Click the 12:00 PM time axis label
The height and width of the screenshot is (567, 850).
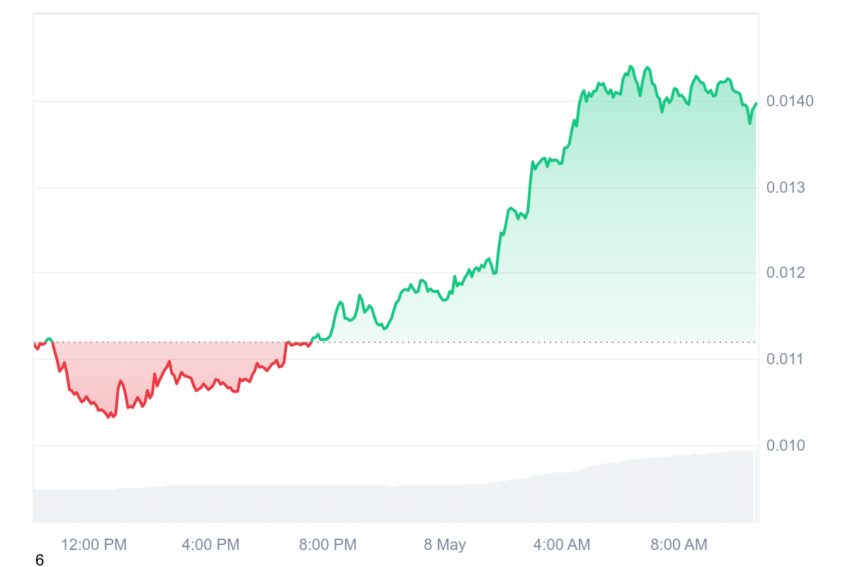[94, 544]
